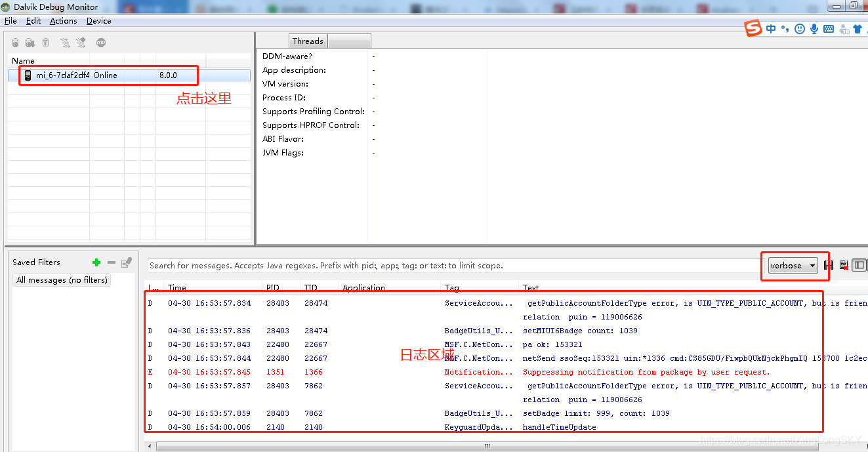Click the Process ID: info label
The height and width of the screenshot is (452, 868).
tap(284, 98)
